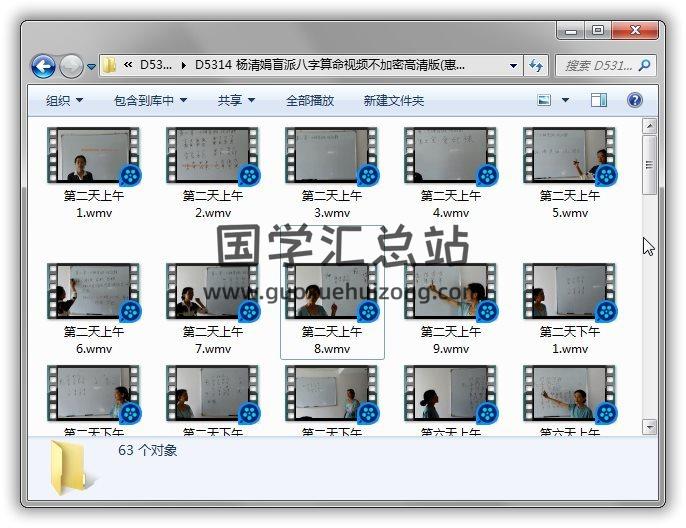The image size is (686, 528).
Task: Select video 第二天上午 4.wmv
Action: click(x=451, y=173)
